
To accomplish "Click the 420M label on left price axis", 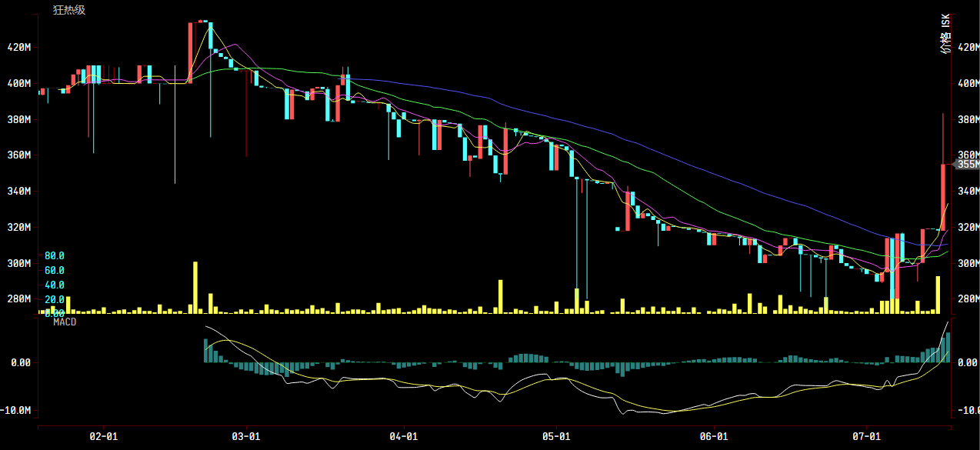I will click(x=18, y=48).
